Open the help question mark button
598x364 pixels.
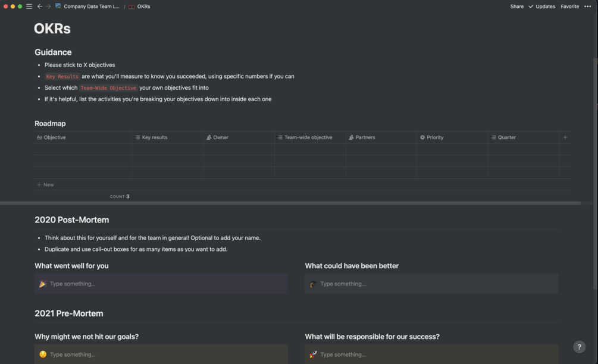click(x=579, y=347)
